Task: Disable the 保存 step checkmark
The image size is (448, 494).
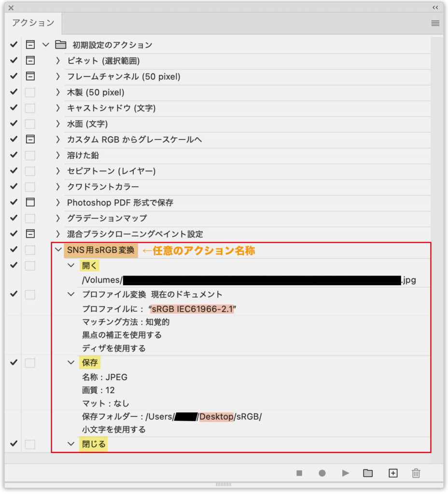Action: pos(14,362)
